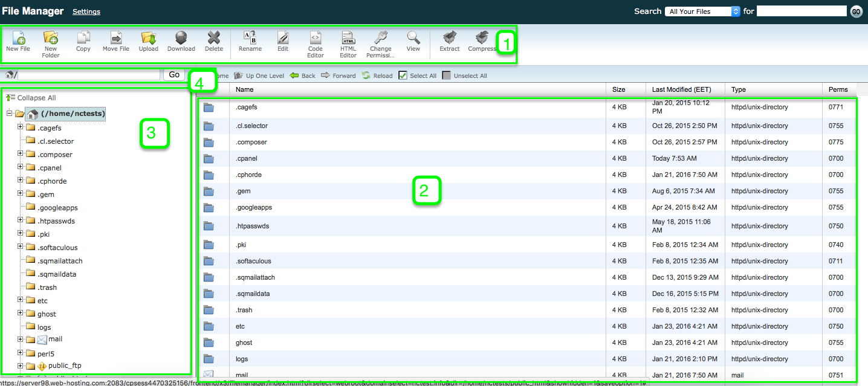This screenshot has width=868, height=386.
Task: Click the .cl.selector file name
Action: point(251,126)
